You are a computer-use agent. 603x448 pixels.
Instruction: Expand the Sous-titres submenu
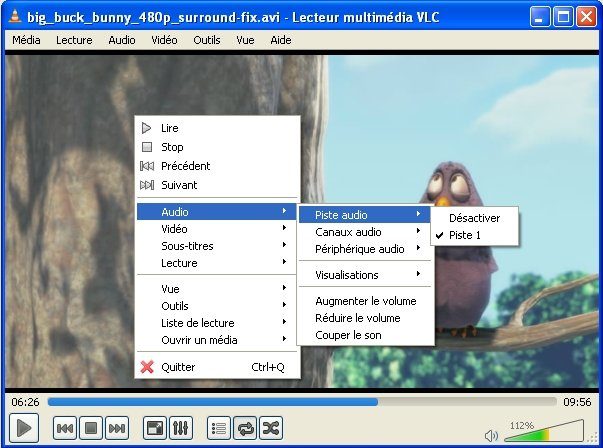tap(217, 246)
